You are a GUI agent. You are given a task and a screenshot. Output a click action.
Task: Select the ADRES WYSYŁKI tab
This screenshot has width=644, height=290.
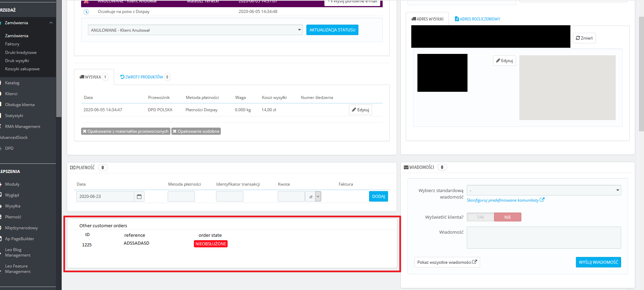427,19
